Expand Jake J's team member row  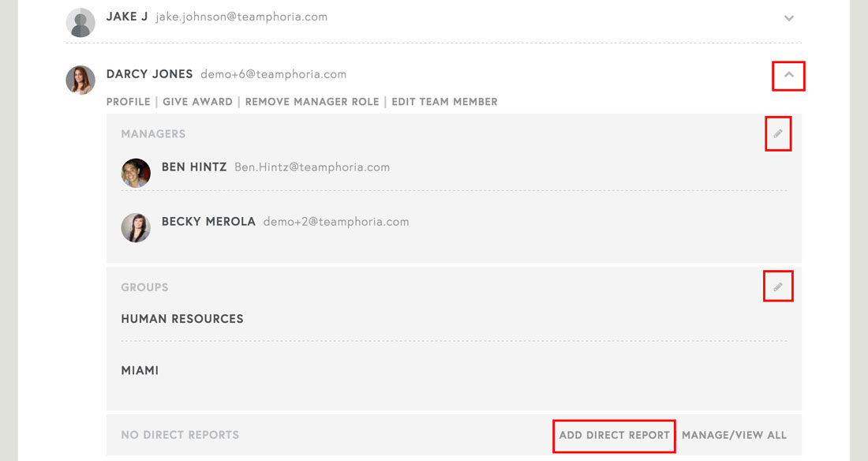point(788,18)
